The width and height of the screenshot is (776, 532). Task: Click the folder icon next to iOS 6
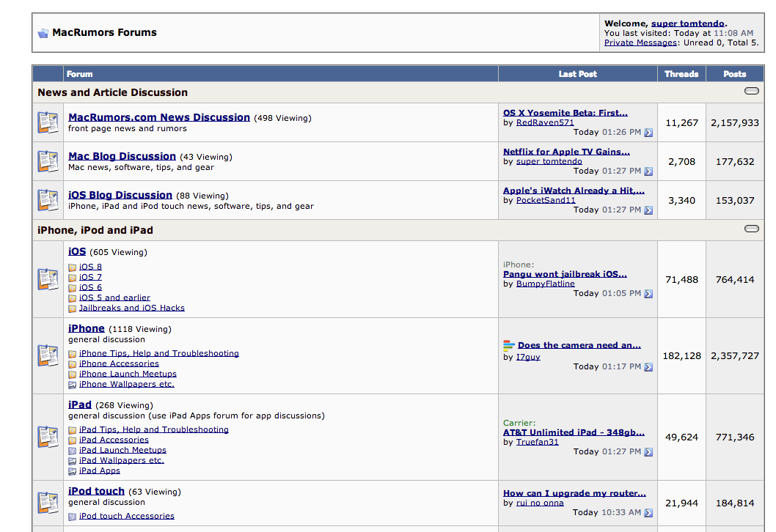[73, 288]
